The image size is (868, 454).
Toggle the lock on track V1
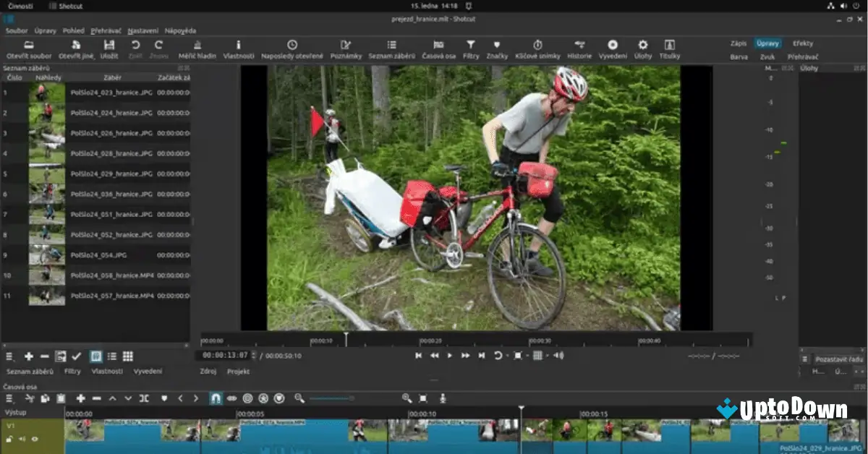coord(11,439)
